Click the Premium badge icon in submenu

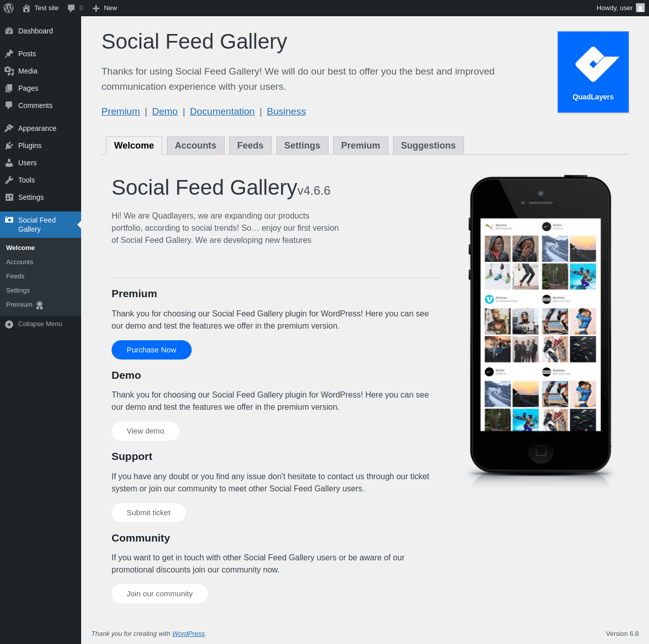(40, 305)
